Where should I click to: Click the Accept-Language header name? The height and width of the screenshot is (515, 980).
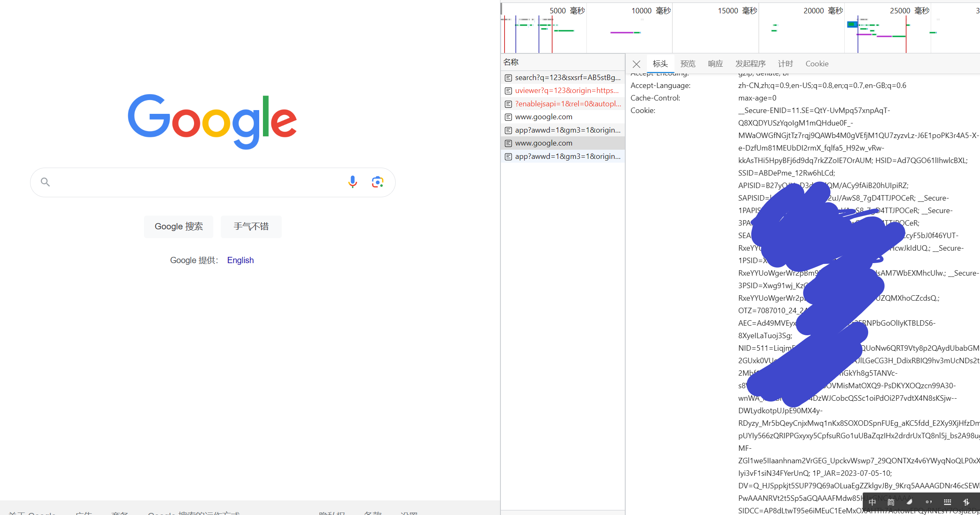click(660, 85)
